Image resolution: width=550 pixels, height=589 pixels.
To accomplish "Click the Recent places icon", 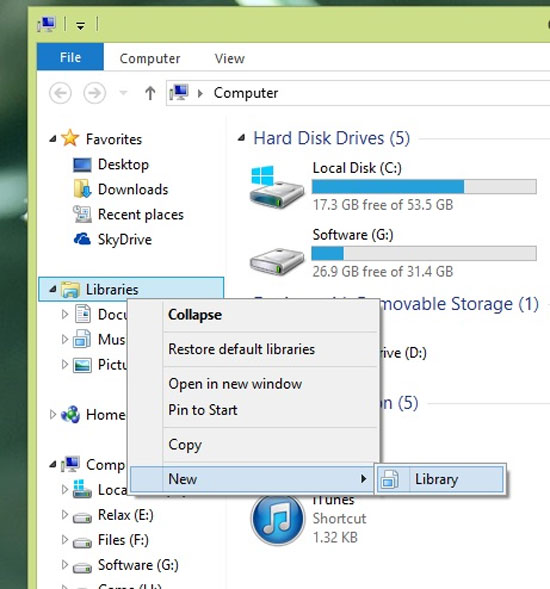I will (82, 214).
